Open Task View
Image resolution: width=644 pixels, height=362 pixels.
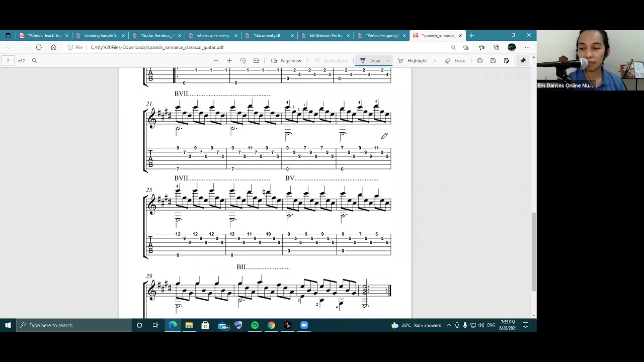(155, 325)
